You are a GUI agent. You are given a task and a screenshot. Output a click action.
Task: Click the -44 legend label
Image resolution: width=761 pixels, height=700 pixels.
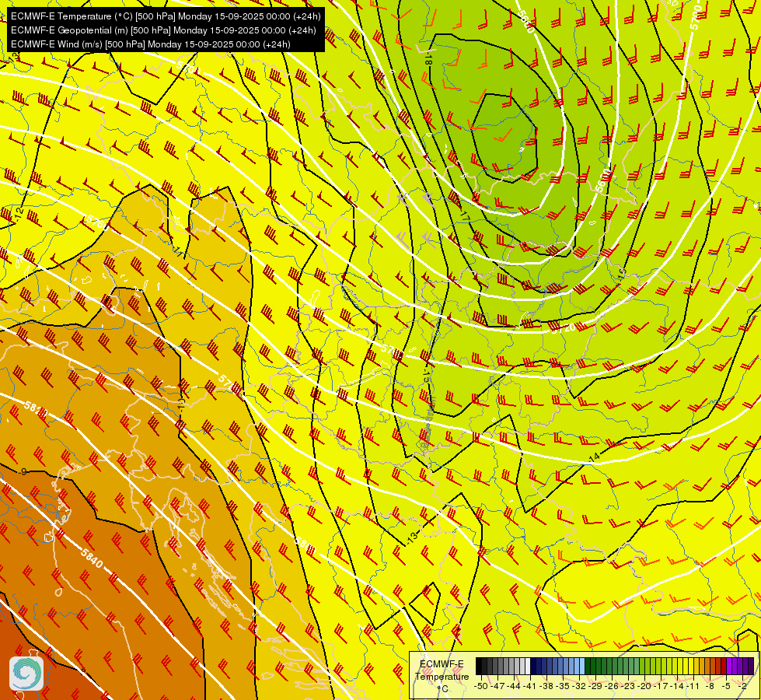click(x=514, y=686)
